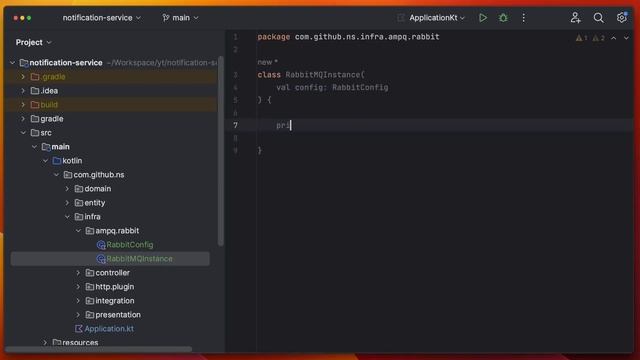Viewport: 640px width, 360px height.
Task: Jump to previous highlighted error arrow
Action: 613,38
